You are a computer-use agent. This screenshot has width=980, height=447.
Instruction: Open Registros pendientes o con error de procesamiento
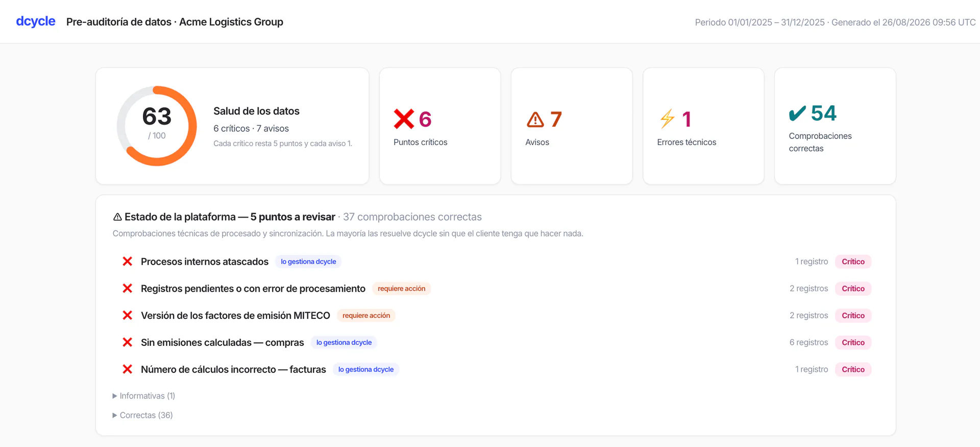496,289
